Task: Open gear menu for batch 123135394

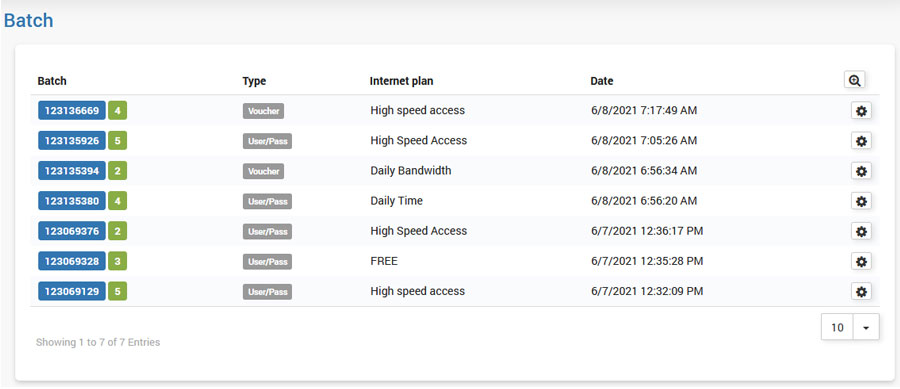Action: [861, 171]
